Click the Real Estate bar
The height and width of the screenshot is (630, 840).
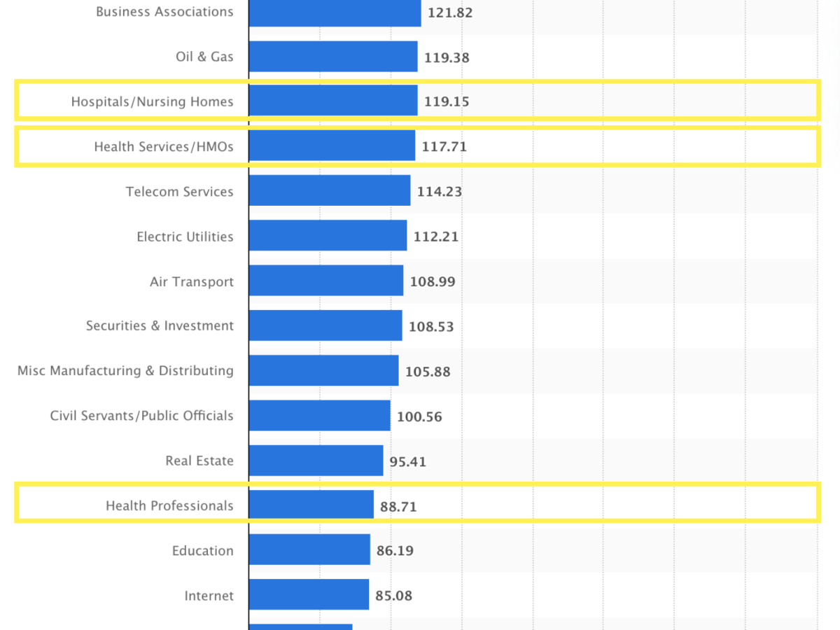click(316, 461)
